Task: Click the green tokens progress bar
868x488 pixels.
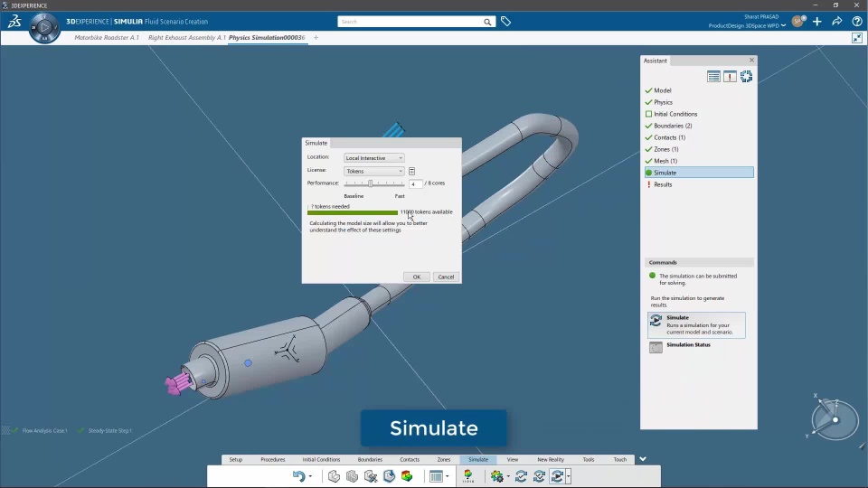Action: [352, 212]
